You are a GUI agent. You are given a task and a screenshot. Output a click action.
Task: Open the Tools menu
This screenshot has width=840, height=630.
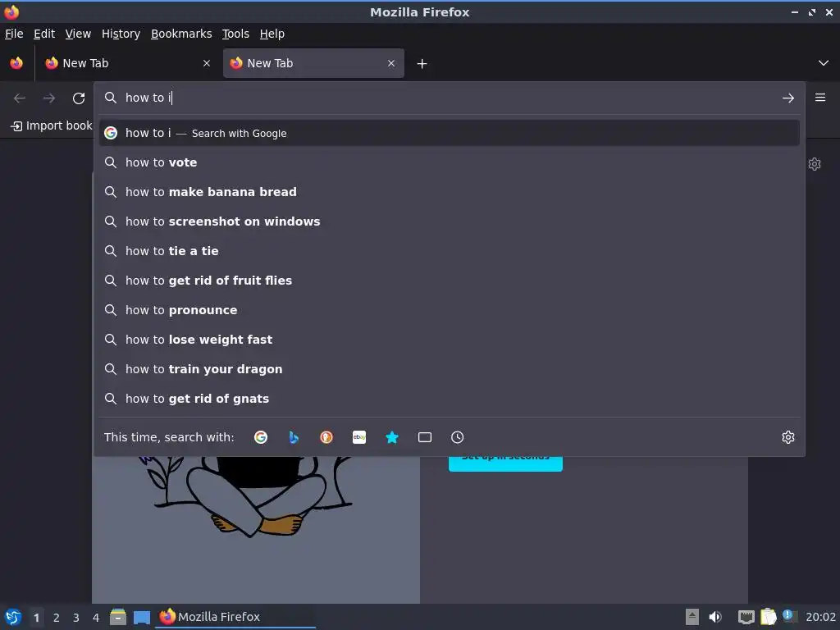pos(235,34)
